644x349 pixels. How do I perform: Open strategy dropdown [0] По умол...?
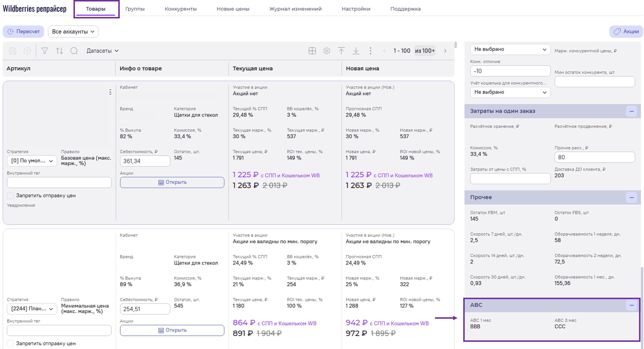tap(32, 161)
